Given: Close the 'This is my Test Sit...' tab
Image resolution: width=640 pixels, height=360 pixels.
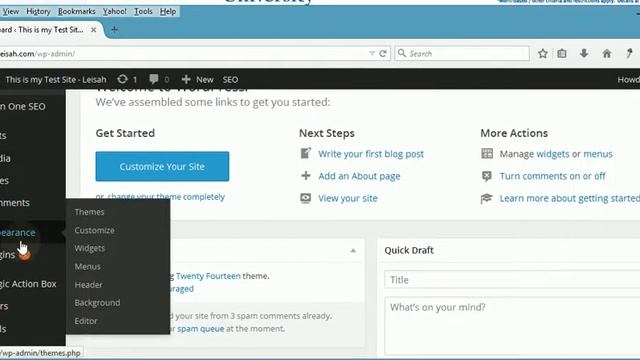Looking at the screenshot, I should pyautogui.click(x=93, y=30).
